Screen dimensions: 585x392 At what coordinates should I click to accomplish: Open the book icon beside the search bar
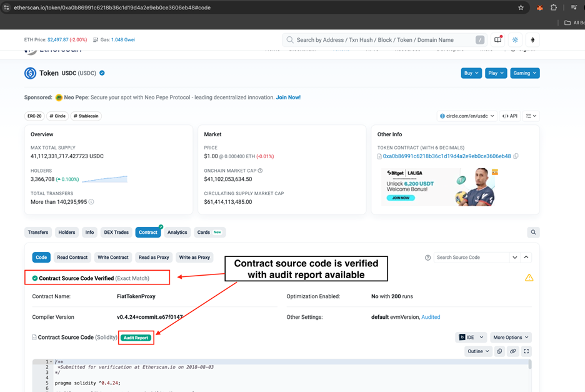[498, 40]
